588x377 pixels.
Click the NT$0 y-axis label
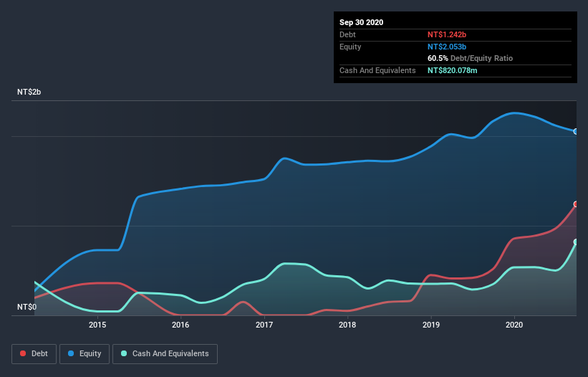point(27,307)
